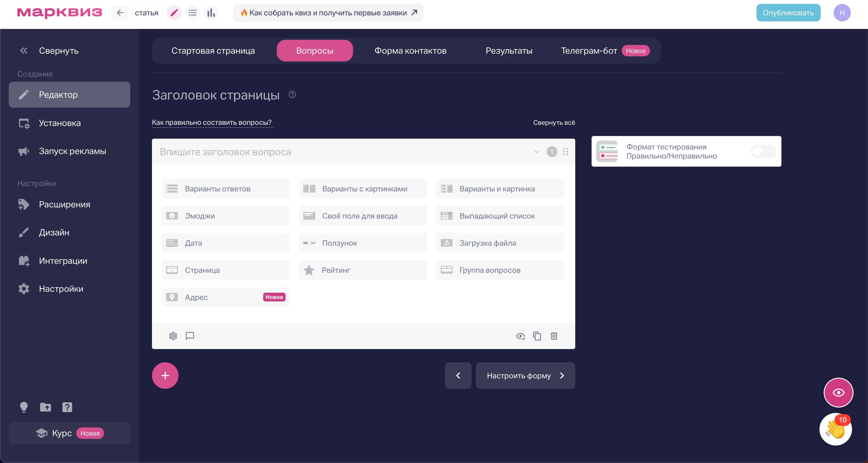The height and width of the screenshot is (463, 868).
Task: Select Дата question type
Action: point(226,243)
